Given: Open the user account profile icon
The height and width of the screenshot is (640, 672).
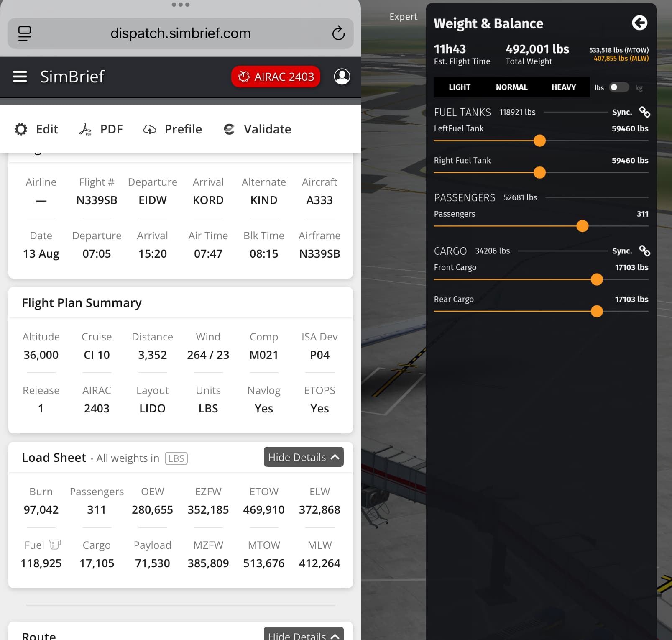Looking at the screenshot, I should point(342,77).
